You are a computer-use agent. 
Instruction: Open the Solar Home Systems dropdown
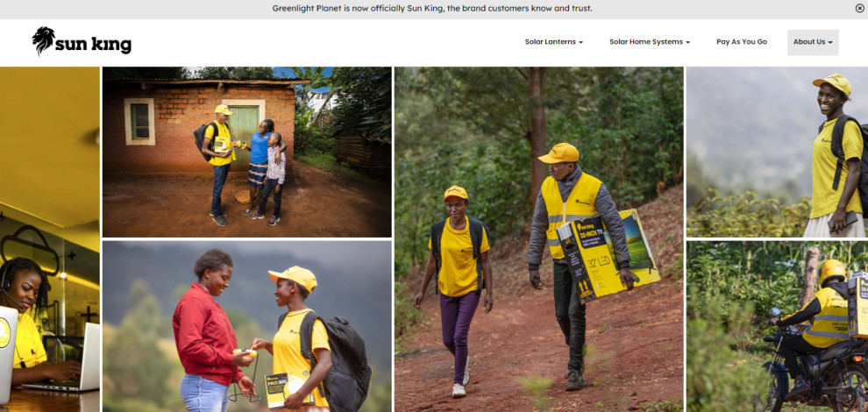coord(650,42)
